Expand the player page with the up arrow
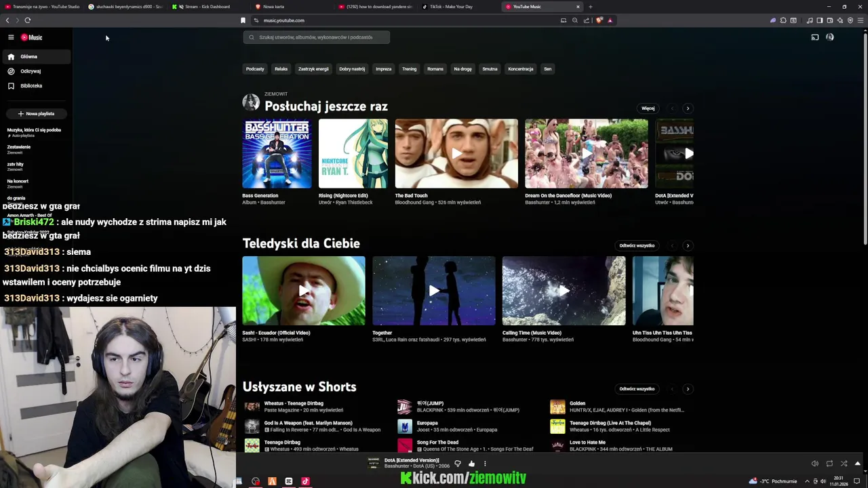 [x=858, y=464]
